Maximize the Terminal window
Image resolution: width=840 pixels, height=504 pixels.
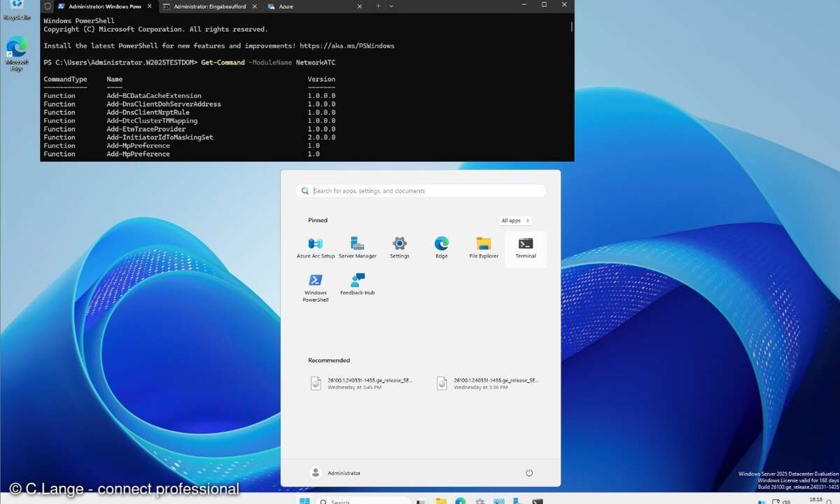pos(544,4)
